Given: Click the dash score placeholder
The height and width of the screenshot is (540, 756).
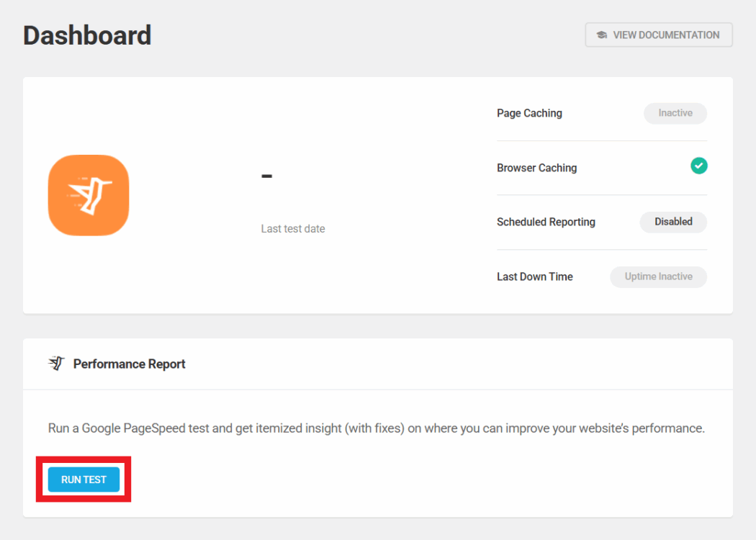Looking at the screenshot, I should point(266,175).
